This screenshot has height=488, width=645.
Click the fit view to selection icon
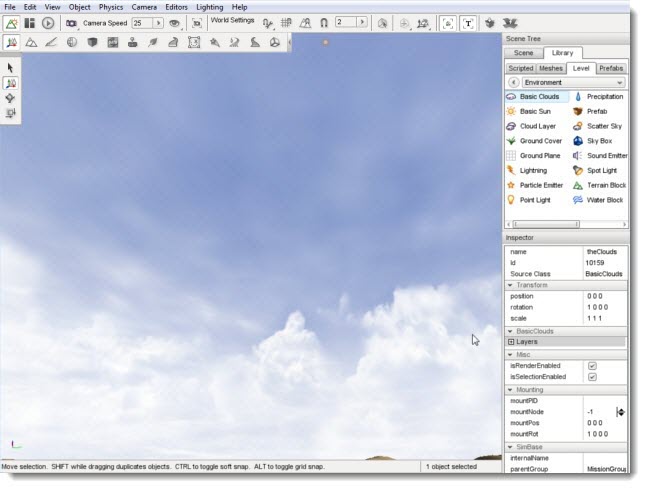[197, 23]
